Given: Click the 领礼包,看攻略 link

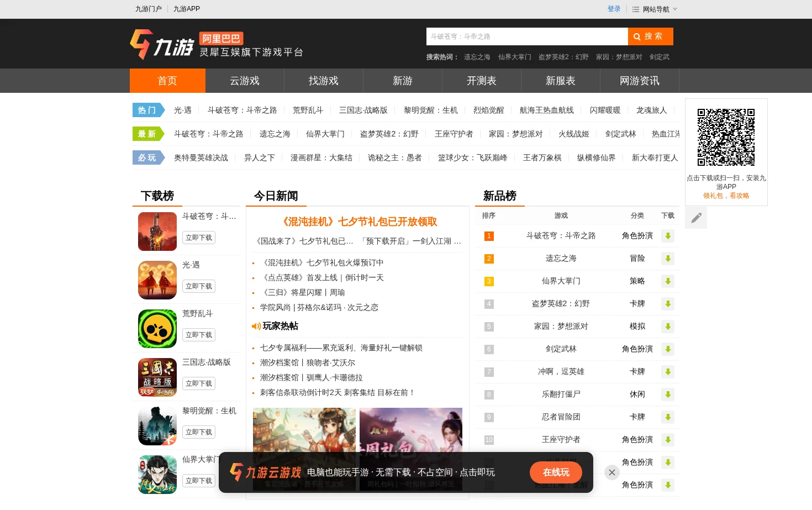Looking at the screenshot, I should click(726, 196).
